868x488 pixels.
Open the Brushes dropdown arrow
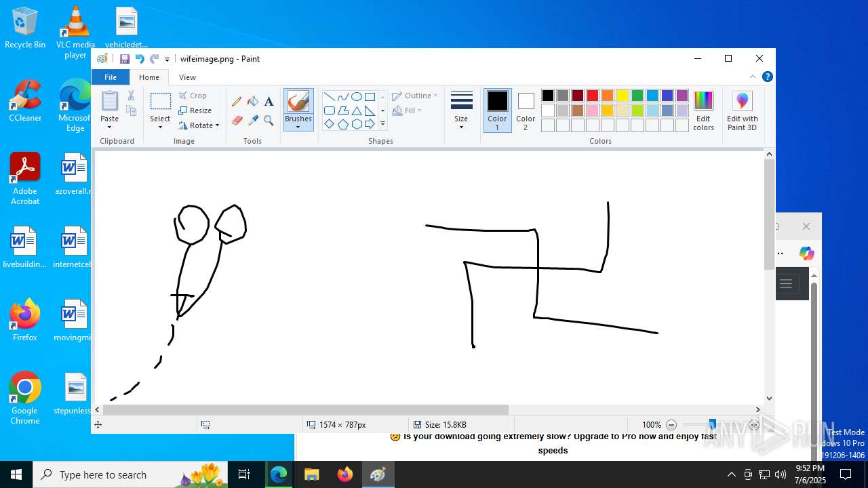point(298,127)
